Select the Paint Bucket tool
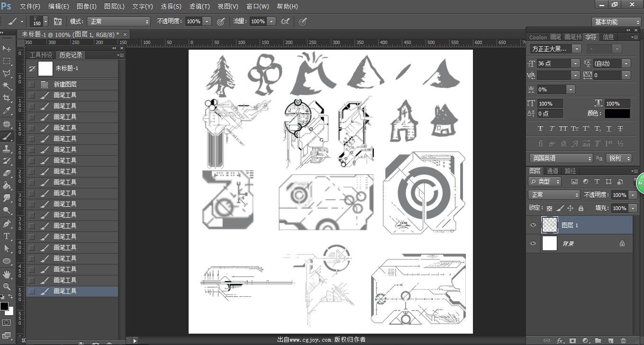The height and width of the screenshot is (345, 644). 7,186
